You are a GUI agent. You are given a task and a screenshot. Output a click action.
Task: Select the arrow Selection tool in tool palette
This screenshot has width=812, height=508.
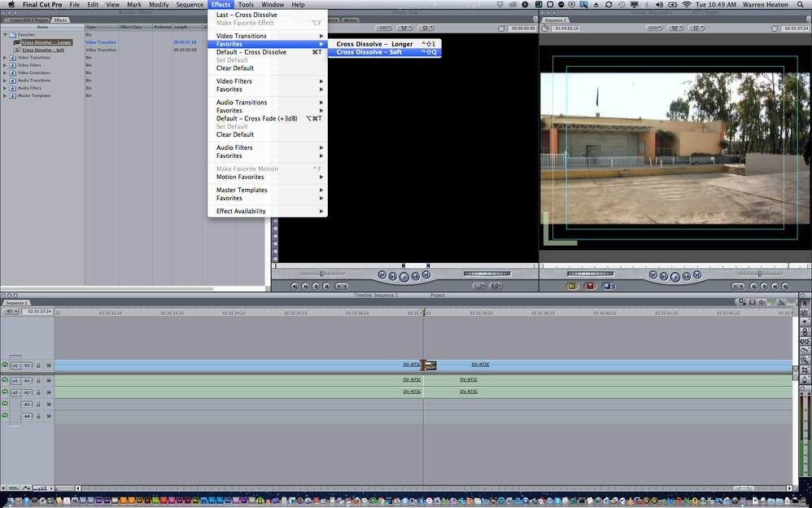805,302
